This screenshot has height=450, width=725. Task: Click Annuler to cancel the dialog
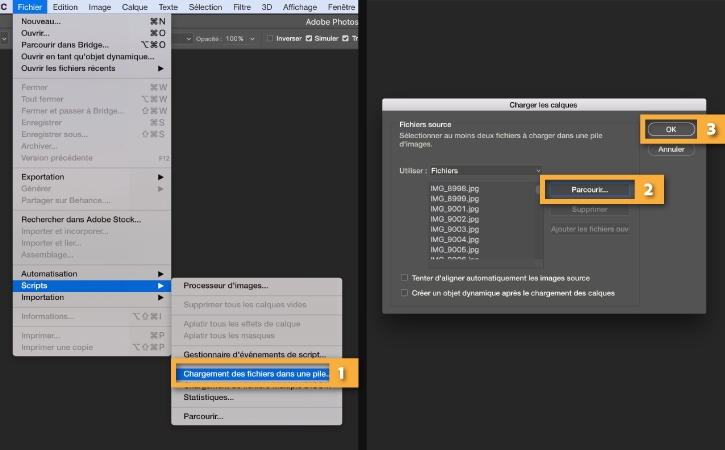tap(671, 149)
